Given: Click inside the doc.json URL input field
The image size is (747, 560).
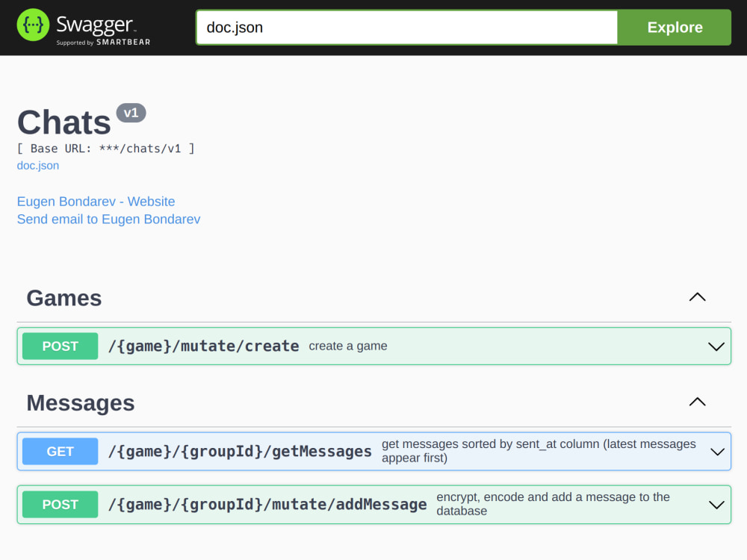Looking at the screenshot, I should [x=406, y=27].
